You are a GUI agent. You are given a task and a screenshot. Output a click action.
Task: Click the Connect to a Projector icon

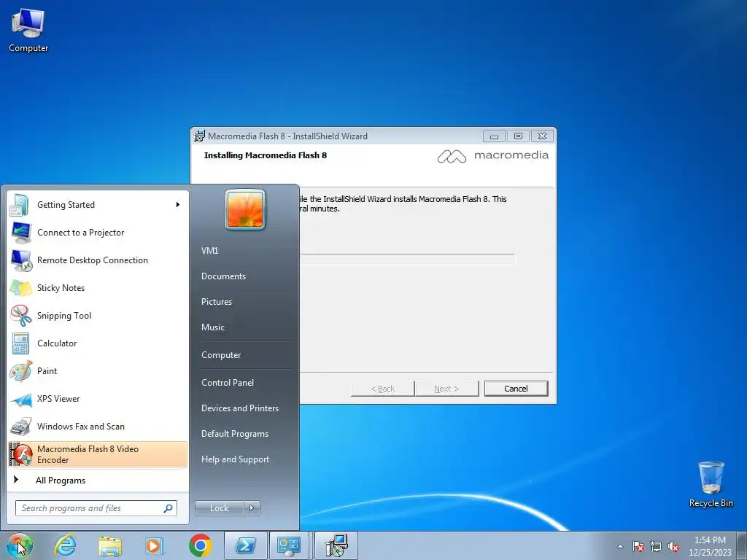point(21,233)
